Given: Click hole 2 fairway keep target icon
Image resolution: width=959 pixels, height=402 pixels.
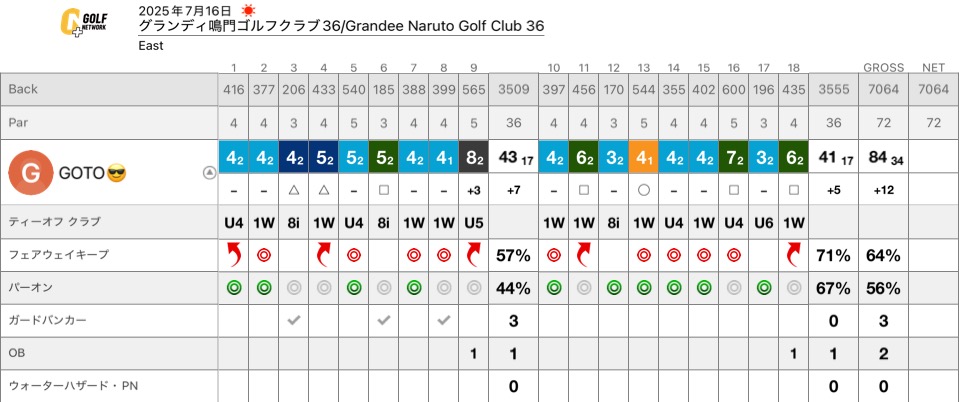Looking at the screenshot, I should [x=264, y=255].
